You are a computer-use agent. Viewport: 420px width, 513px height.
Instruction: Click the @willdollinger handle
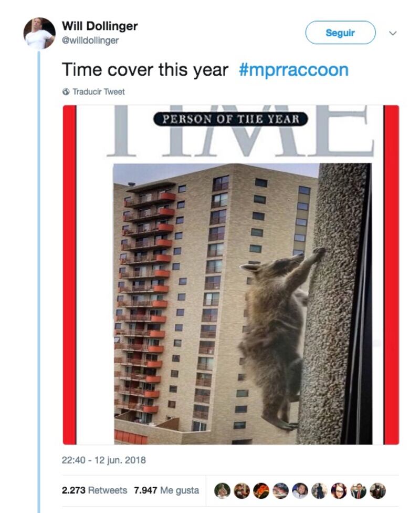point(90,40)
